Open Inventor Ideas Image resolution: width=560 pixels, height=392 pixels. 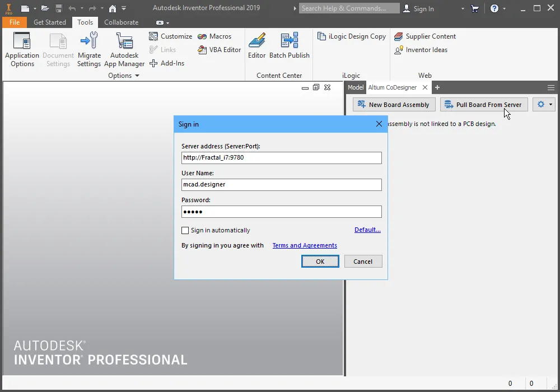click(x=421, y=50)
